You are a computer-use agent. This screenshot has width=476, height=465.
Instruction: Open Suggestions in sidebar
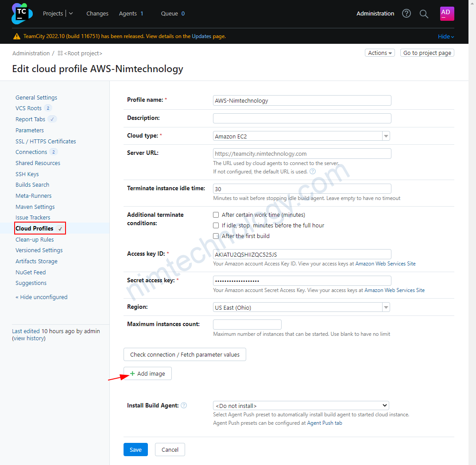31,283
